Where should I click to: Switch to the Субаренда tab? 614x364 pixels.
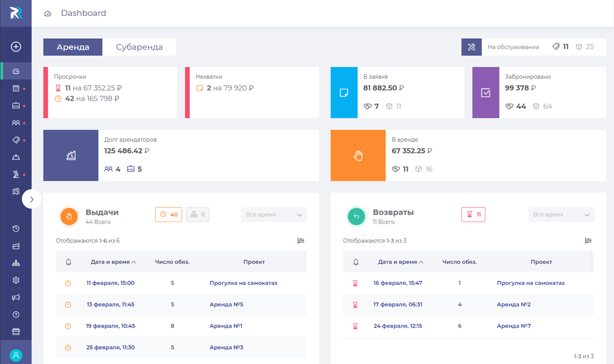139,47
